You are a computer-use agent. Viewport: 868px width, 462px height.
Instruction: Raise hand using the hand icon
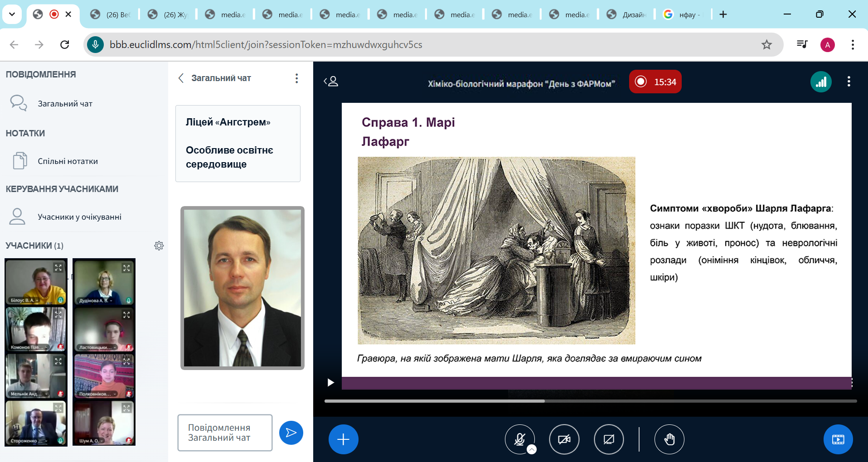click(669, 439)
